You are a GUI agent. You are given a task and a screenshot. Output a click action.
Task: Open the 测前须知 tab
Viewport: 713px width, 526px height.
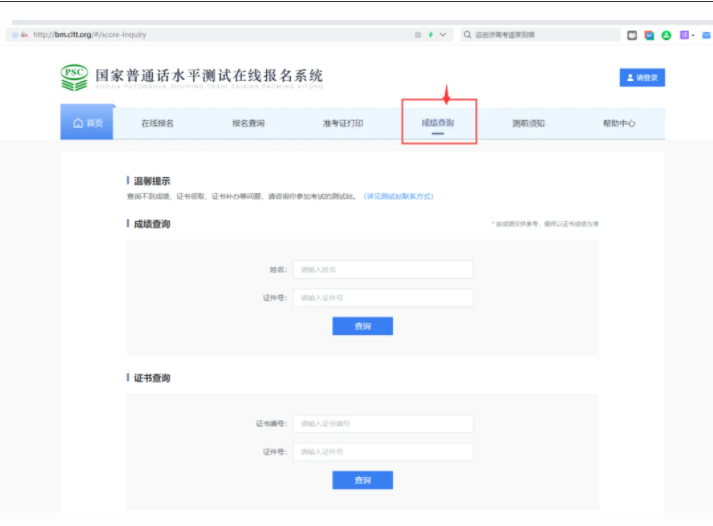528,123
